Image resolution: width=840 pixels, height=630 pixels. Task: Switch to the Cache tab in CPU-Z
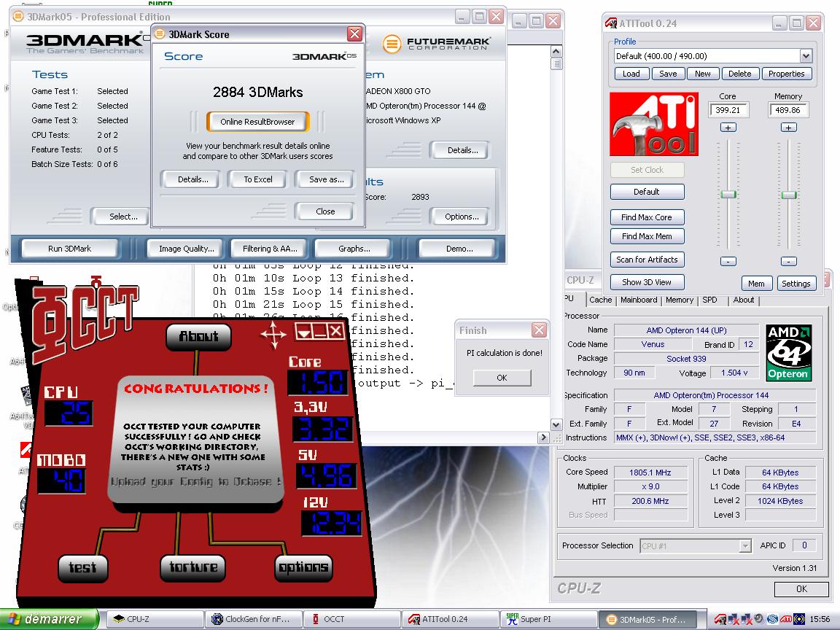(x=600, y=300)
